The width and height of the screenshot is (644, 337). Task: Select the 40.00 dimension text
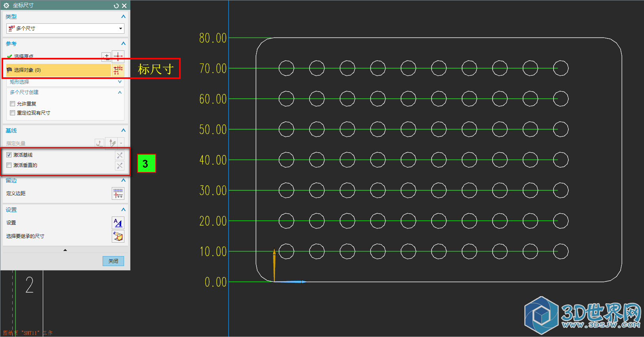213,160
